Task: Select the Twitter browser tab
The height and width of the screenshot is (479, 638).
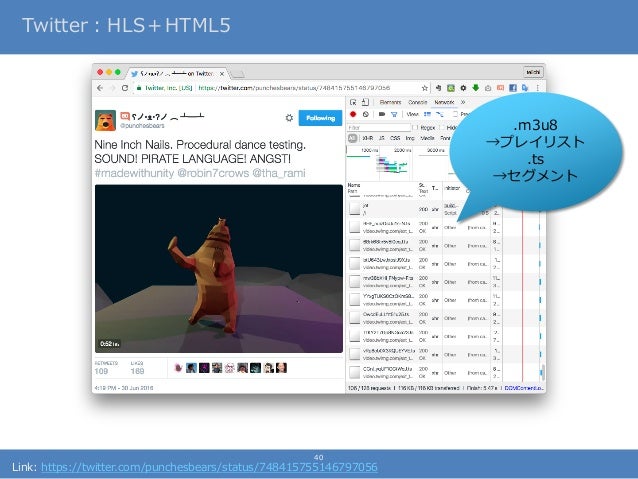Action: [x=176, y=74]
